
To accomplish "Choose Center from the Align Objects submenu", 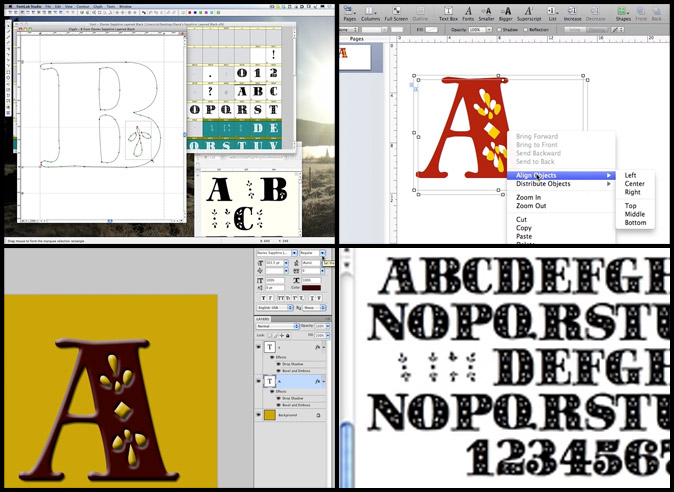I will (634, 184).
